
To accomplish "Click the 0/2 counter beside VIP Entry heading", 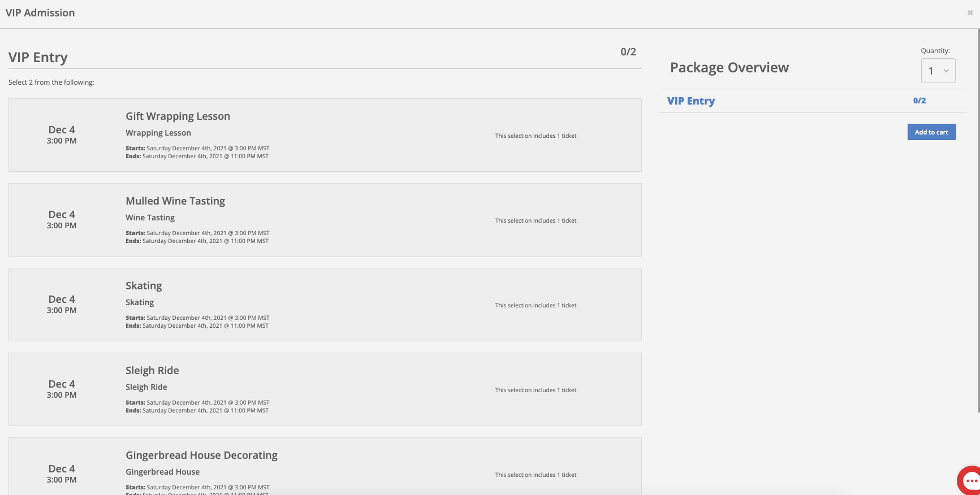I will (x=628, y=52).
